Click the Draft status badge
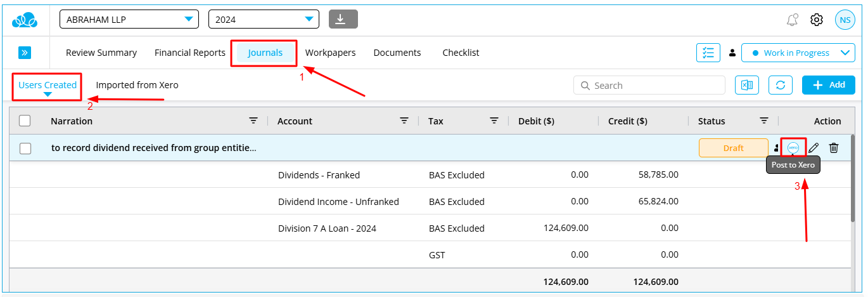Viewport: 868px width, 297px height. (x=733, y=148)
